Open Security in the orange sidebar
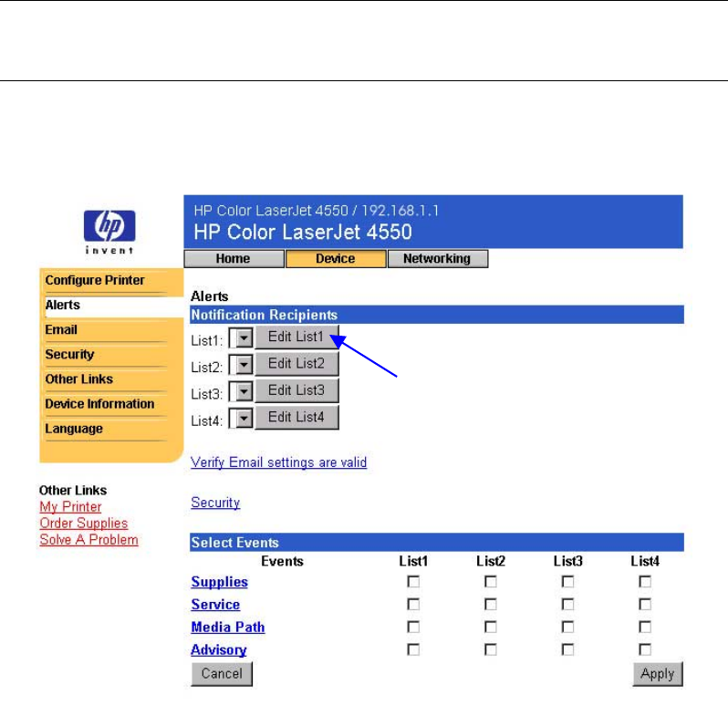Screen dimensions: 728x706 69,354
